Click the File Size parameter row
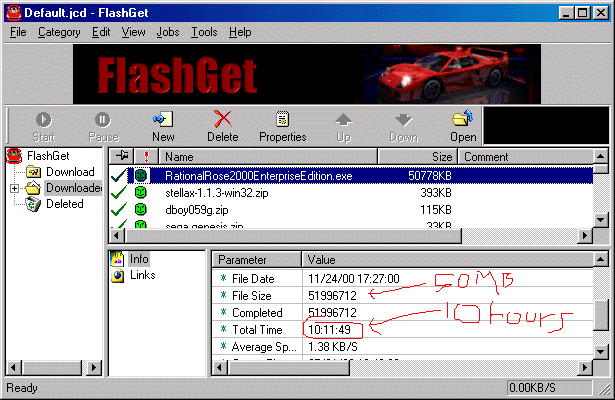615x400 pixels. point(402,295)
